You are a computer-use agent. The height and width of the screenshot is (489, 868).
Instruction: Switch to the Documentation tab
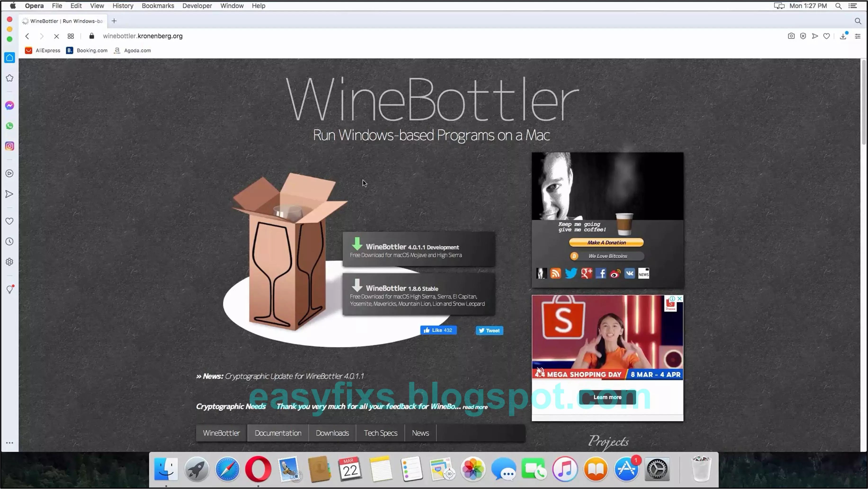pyautogui.click(x=278, y=433)
